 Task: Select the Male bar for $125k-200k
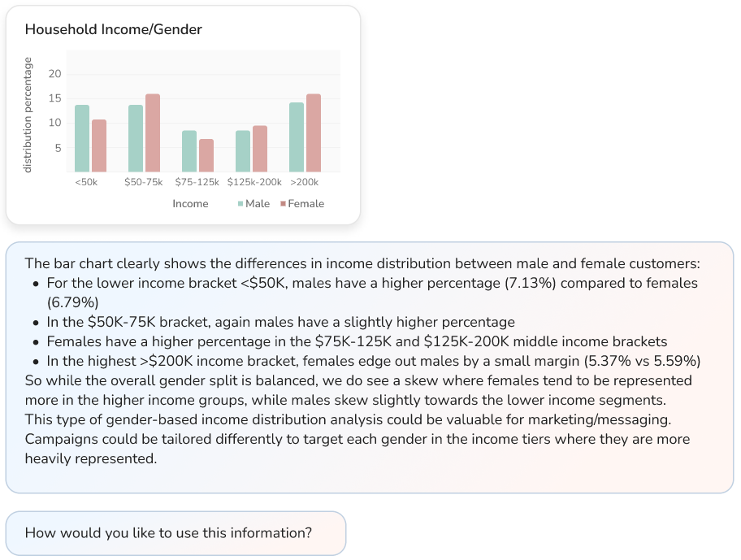point(243,151)
